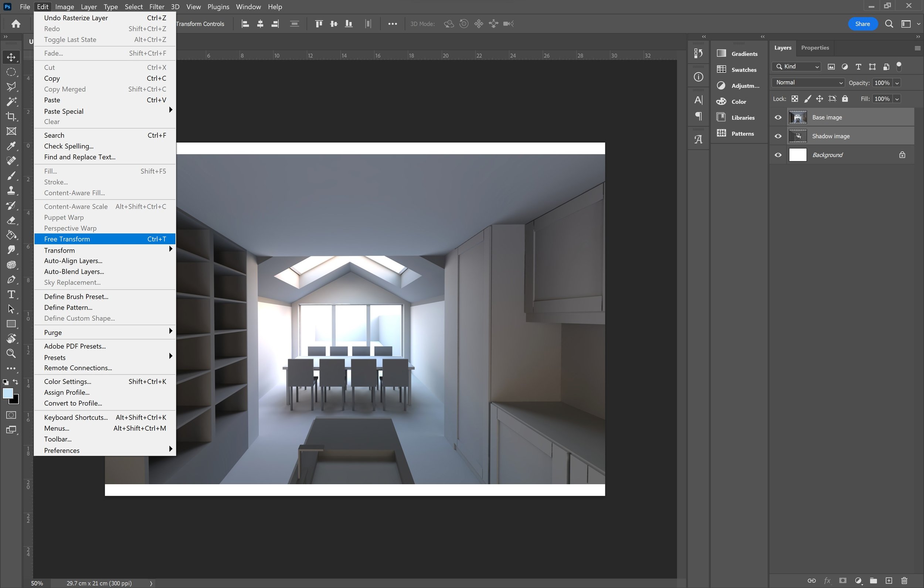The height and width of the screenshot is (588, 924).
Task: Select the Move tool
Action: coord(11,57)
